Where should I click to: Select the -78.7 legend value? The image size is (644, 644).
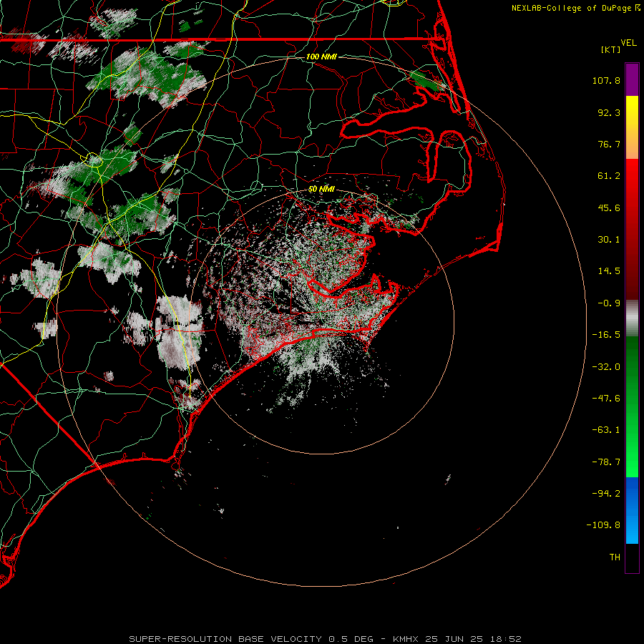click(x=606, y=462)
